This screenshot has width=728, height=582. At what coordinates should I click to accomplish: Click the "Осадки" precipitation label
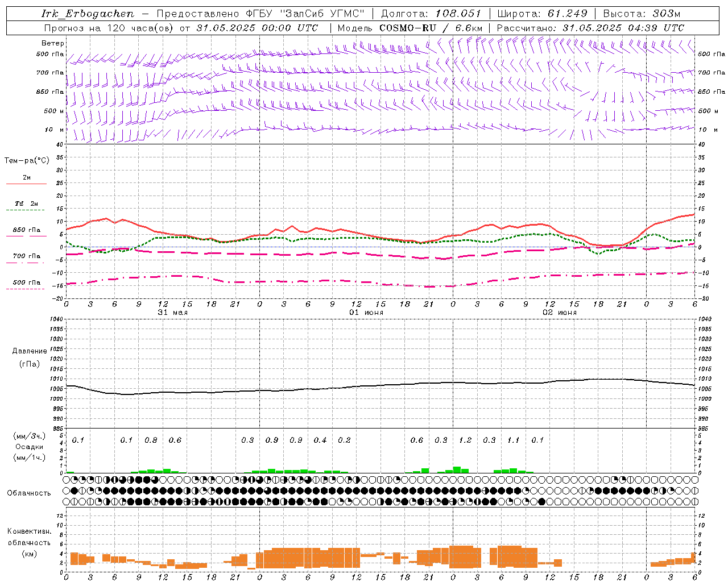[x=30, y=447]
